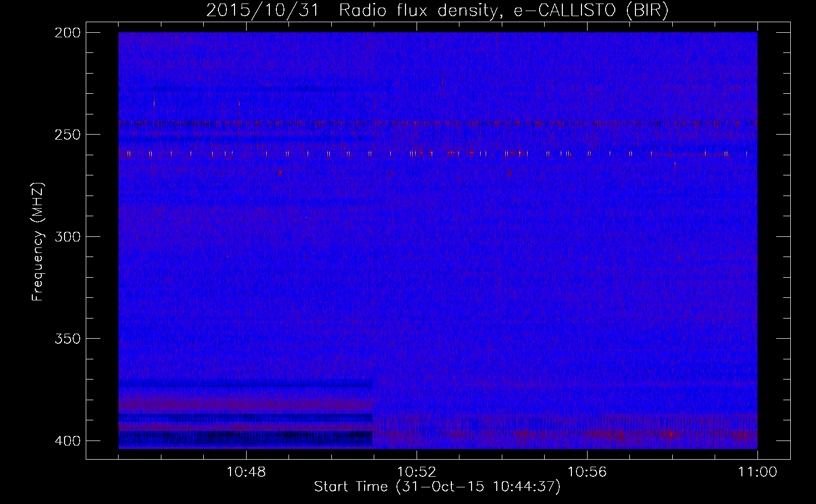The image size is (816, 504).
Task: Click the '300' frequency axis label
Action: [x=68, y=237]
